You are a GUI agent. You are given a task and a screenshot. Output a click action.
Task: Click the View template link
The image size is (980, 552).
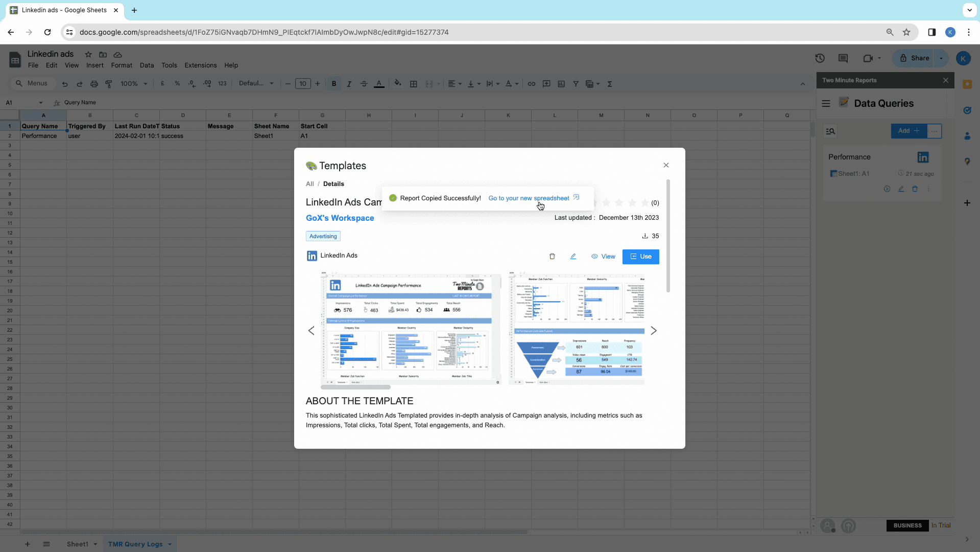[603, 257]
